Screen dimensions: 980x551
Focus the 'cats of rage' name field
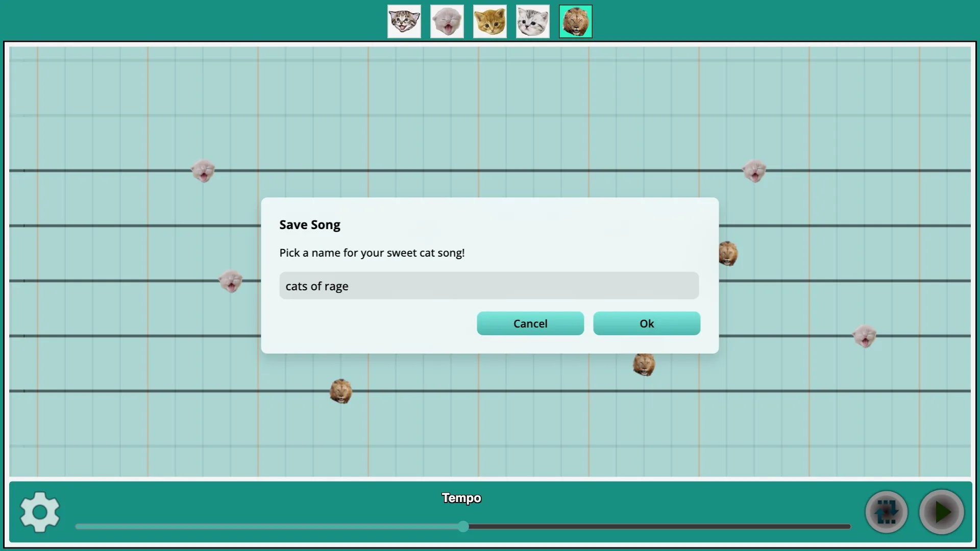click(489, 286)
